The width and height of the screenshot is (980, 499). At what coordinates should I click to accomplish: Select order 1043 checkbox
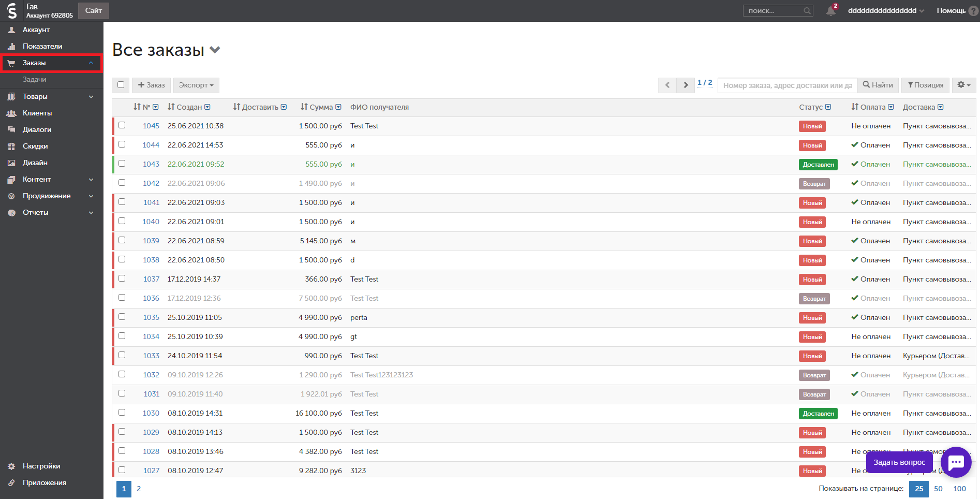(122, 164)
